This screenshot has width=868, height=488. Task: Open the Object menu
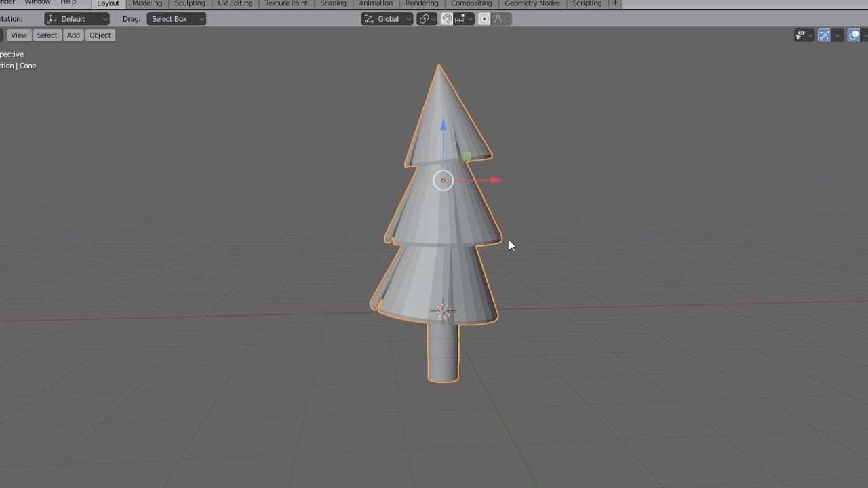100,35
